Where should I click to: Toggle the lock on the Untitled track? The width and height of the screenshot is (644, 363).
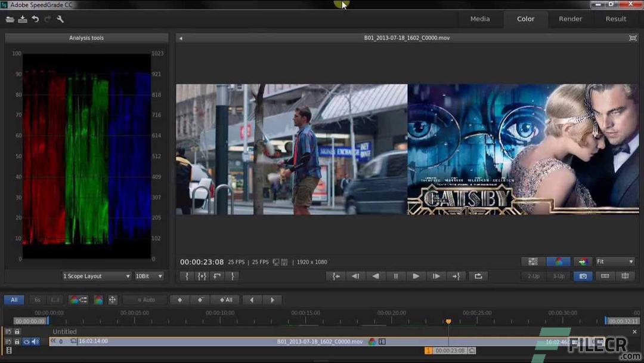pyautogui.click(x=17, y=331)
